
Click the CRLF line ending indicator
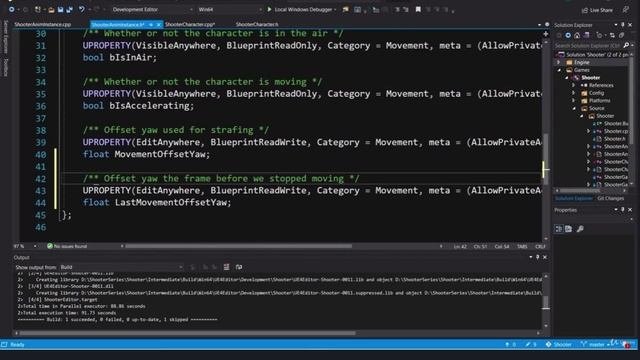pyautogui.click(x=540, y=247)
